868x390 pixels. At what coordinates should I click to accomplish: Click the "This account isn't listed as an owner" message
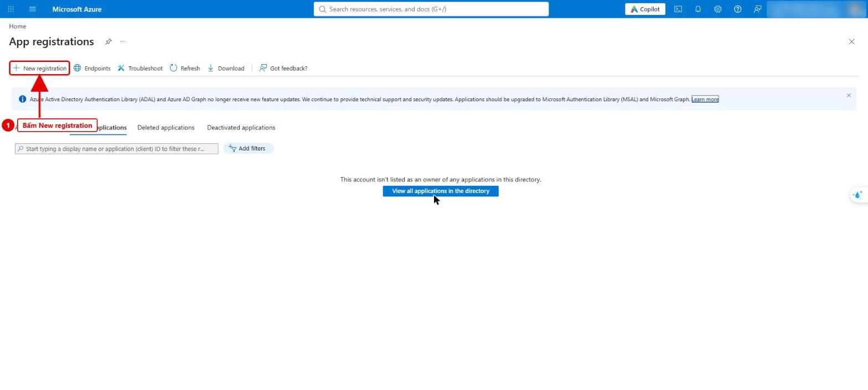coord(441,179)
